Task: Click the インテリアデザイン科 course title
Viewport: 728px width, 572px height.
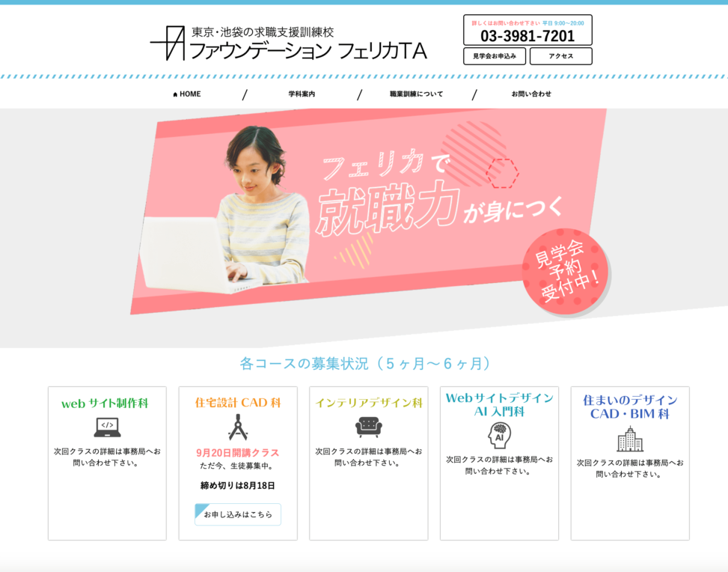Action: 369,403
